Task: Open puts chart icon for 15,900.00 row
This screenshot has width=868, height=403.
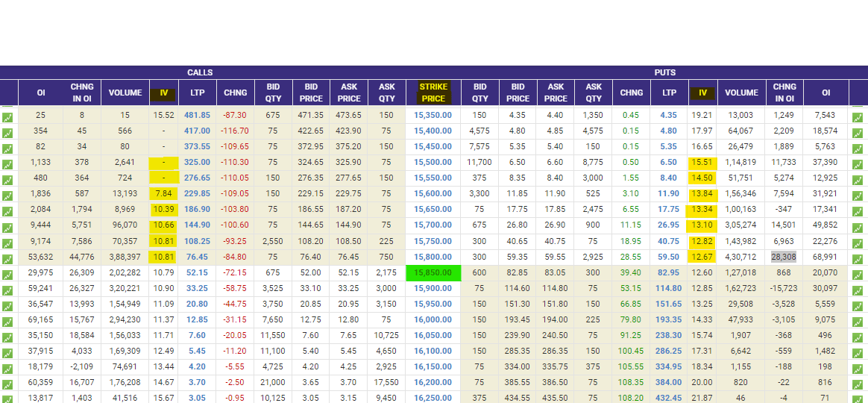Action: (x=858, y=290)
